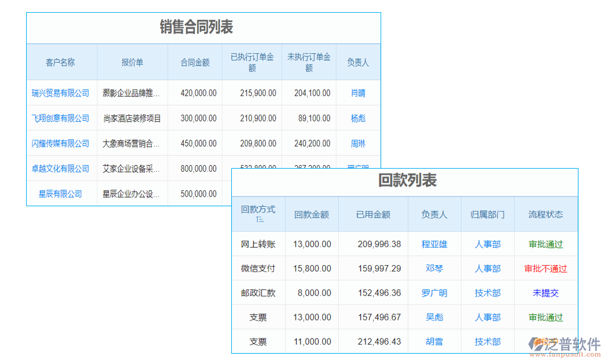Click 审批通过 status on 网上转账 row
The height and width of the screenshot is (364, 607).
544,244
